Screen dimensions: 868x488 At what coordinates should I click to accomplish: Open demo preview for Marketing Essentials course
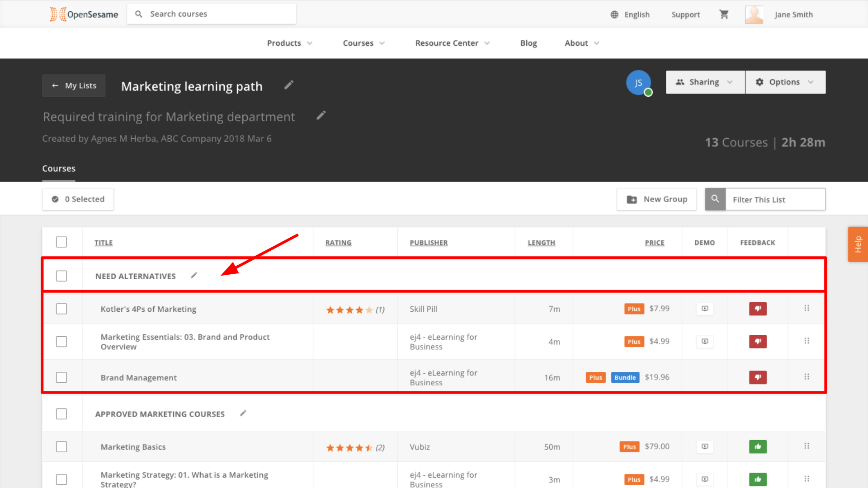click(x=705, y=342)
